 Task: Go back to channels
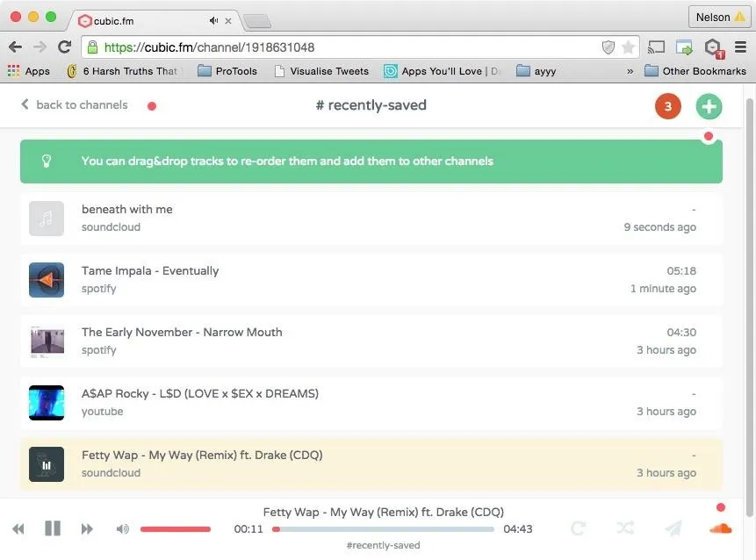tap(75, 104)
